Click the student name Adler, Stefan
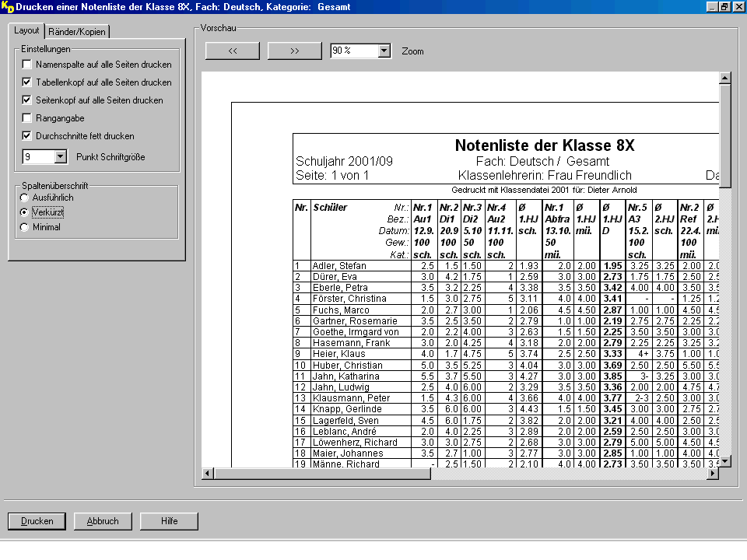The image size is (747, 560). (x=339, y=266)
